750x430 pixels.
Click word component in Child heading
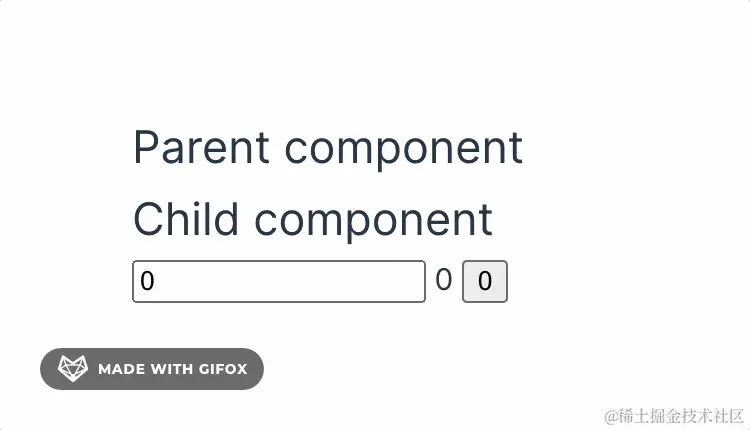[373, 222]
